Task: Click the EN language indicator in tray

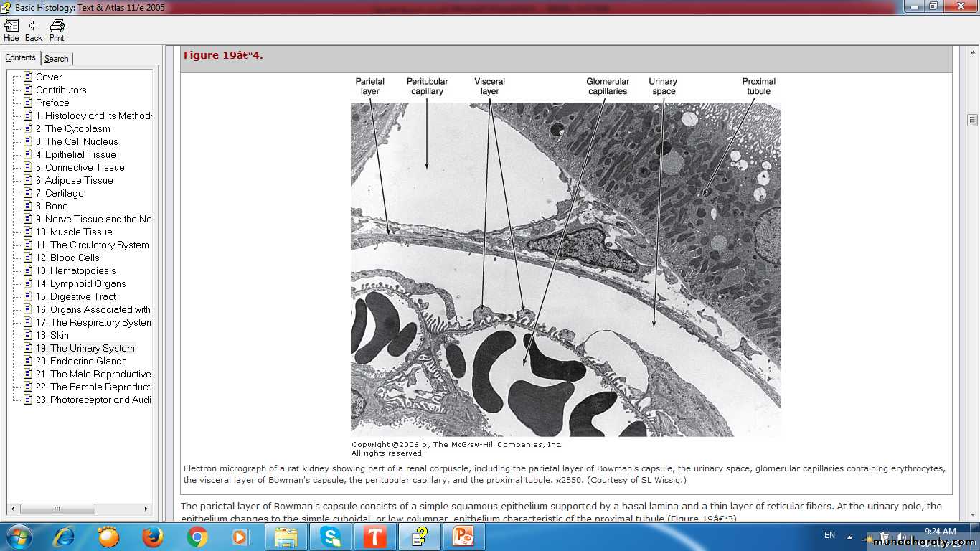Action: click(x=829, y=535)
